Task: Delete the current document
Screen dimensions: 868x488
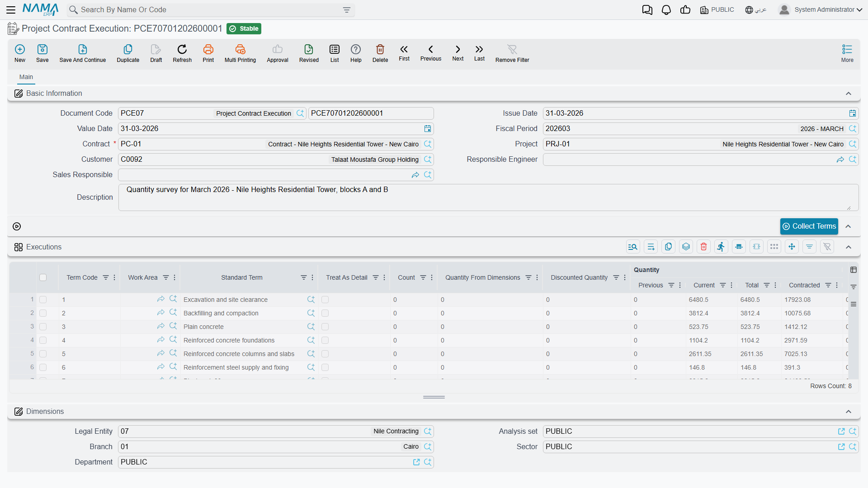Action: tap(380, 53)
